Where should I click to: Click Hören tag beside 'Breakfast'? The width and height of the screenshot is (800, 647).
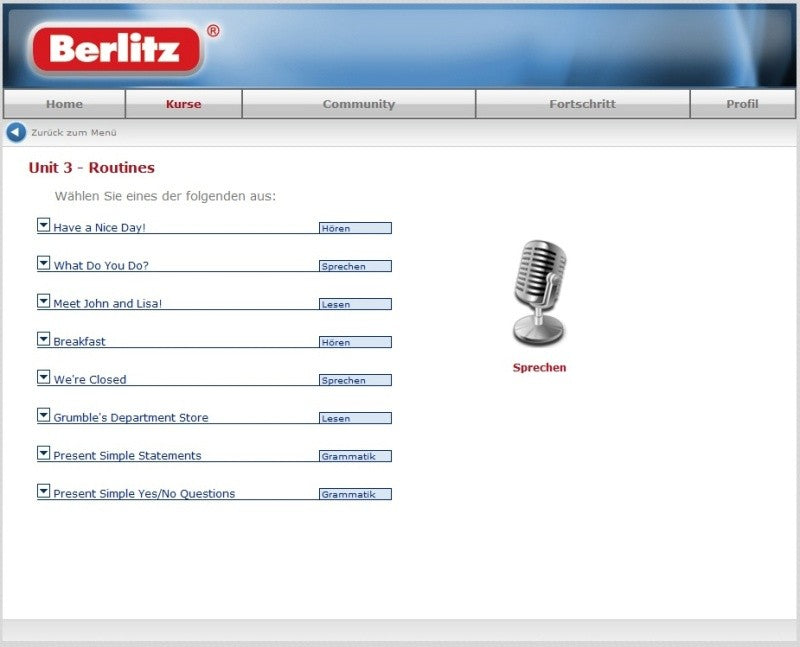tap(356, 342)
